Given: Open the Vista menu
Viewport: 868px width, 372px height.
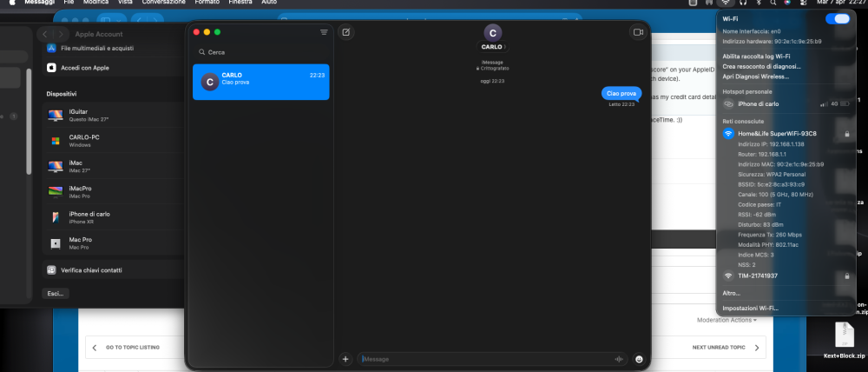Looking at the screenshot, I should point(125,3).
